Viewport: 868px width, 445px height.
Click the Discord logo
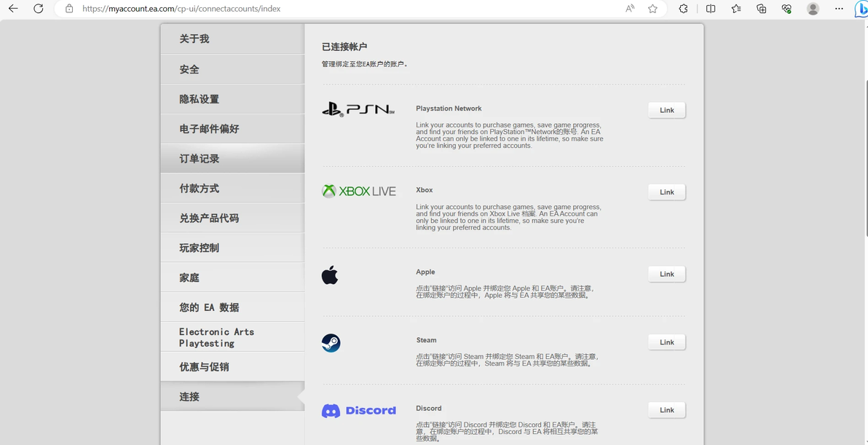[x=359, y=411]
